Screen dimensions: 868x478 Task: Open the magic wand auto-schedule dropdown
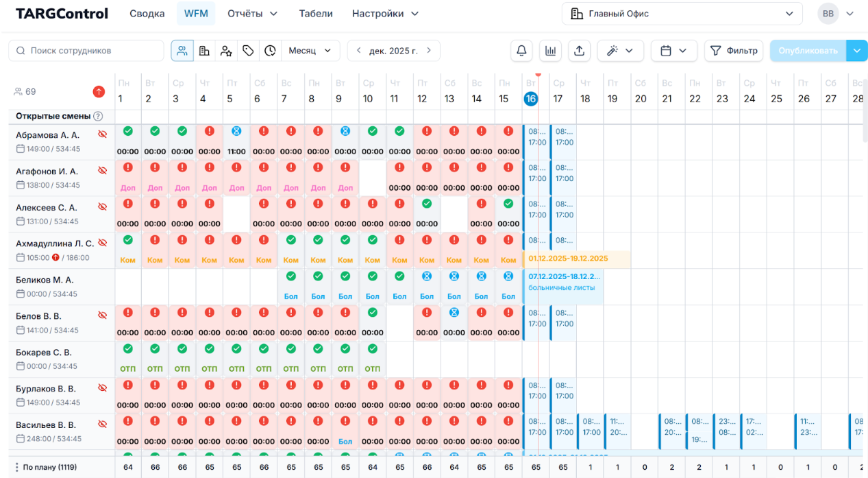point(620,51)
